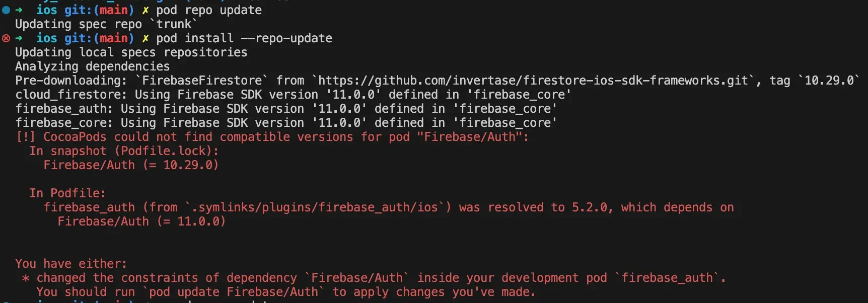Click the 'pod install --repo-update' command text
This screenshot has height=303, width=868.
tap(244, 38)
